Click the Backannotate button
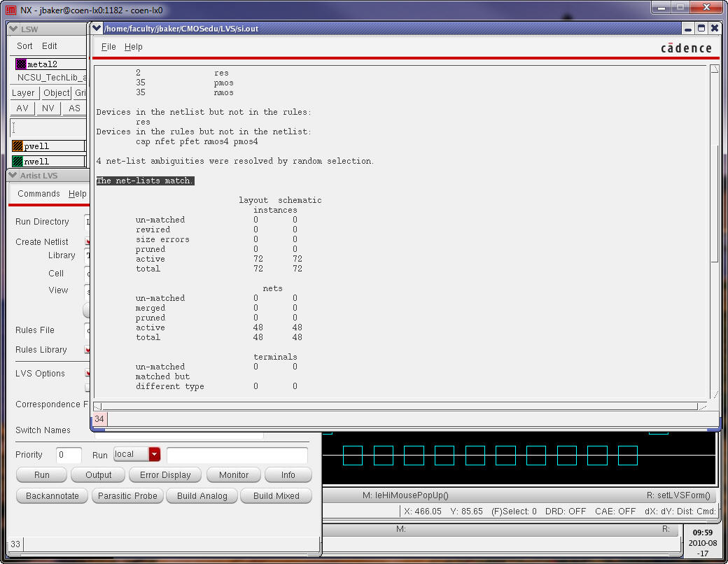Viewport: 728px width, 564px height. pyautogui.click(x=52, y=496)
